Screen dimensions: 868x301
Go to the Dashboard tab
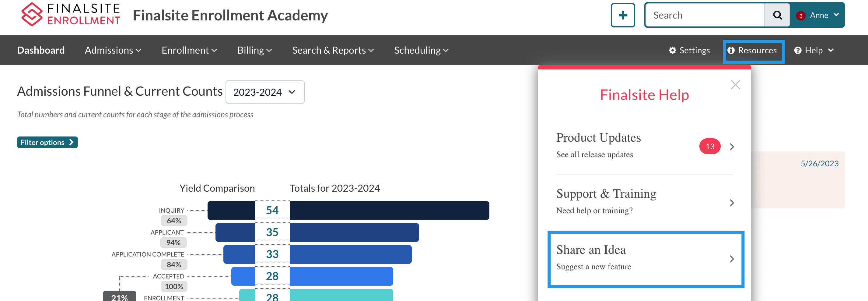pos(41,50)
